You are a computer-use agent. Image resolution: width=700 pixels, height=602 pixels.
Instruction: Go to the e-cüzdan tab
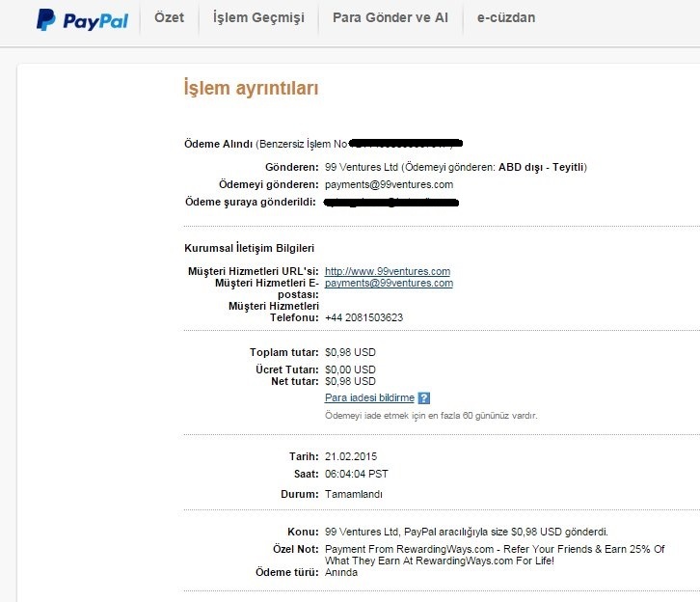[x=506, y=17]
